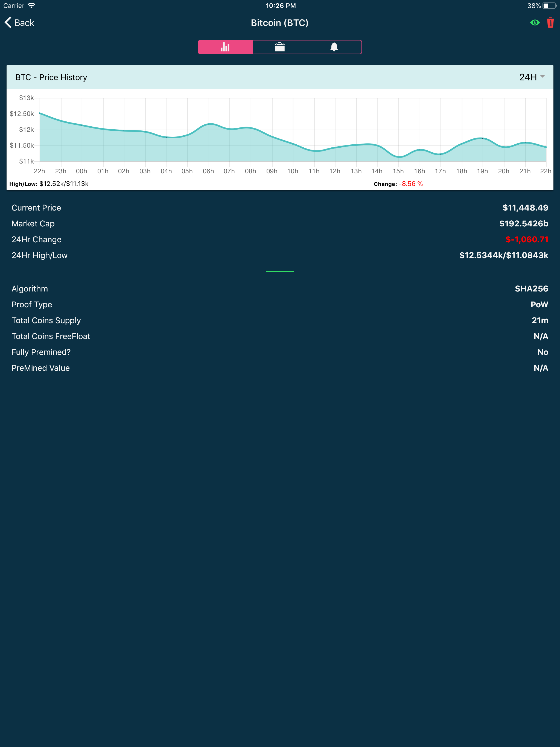Tap chart point at 06h peak
This screenshot has height=747, width=560.
209,124
